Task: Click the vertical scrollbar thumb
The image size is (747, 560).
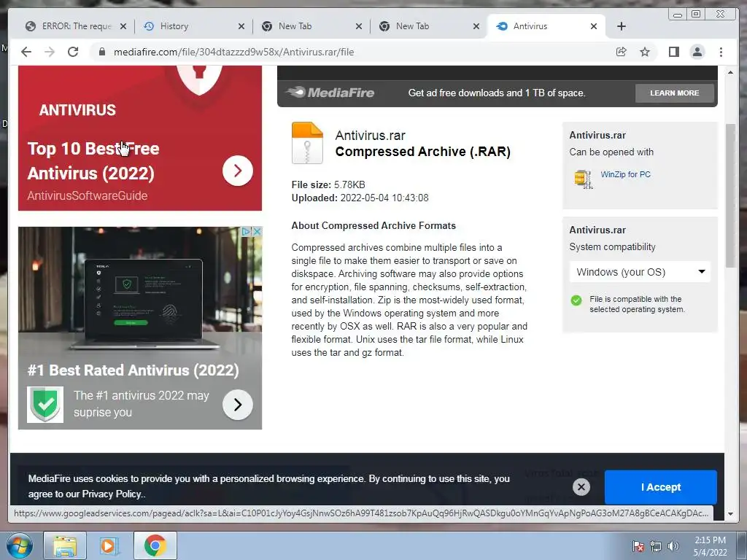Action: [730, 195]
